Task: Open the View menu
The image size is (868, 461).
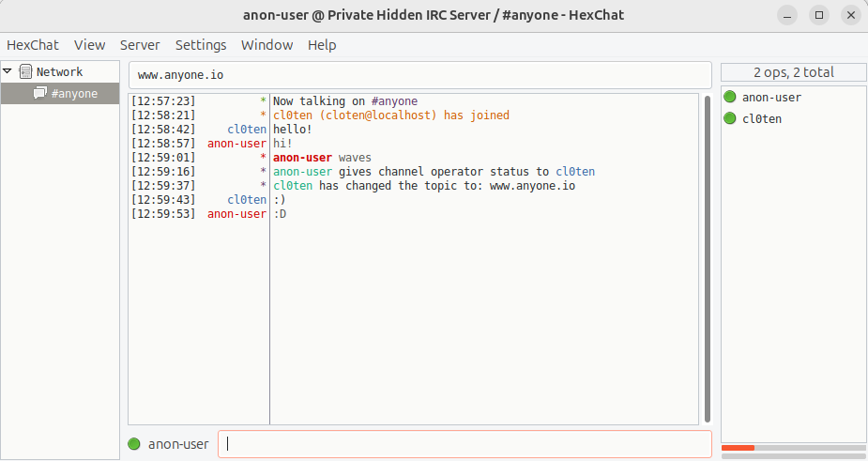Action: coord(90,45)
